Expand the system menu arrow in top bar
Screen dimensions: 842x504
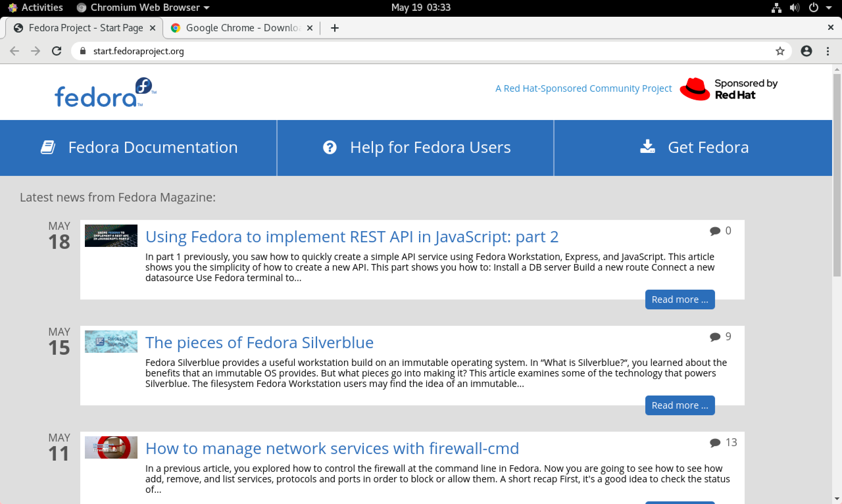[829, 8]
